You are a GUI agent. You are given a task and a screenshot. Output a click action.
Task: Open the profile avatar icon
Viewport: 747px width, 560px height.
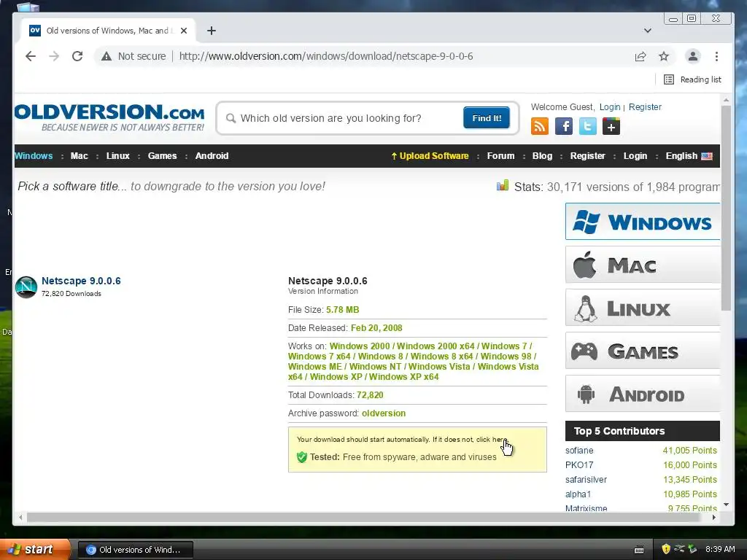(693, 56)
